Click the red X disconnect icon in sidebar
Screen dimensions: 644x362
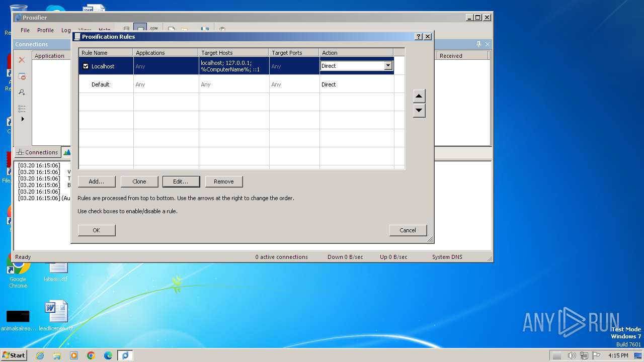pos(22,60)
